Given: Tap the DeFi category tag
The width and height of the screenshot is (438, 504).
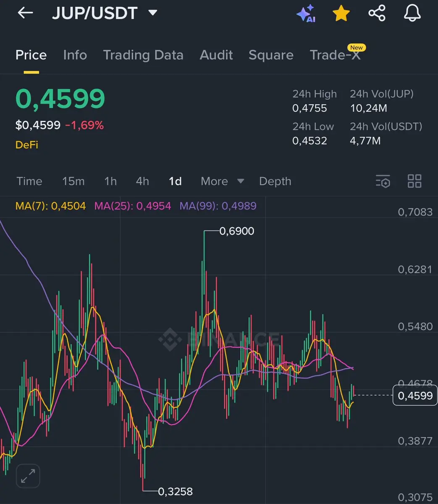Looking at the screenshot, I should [27, 145].
